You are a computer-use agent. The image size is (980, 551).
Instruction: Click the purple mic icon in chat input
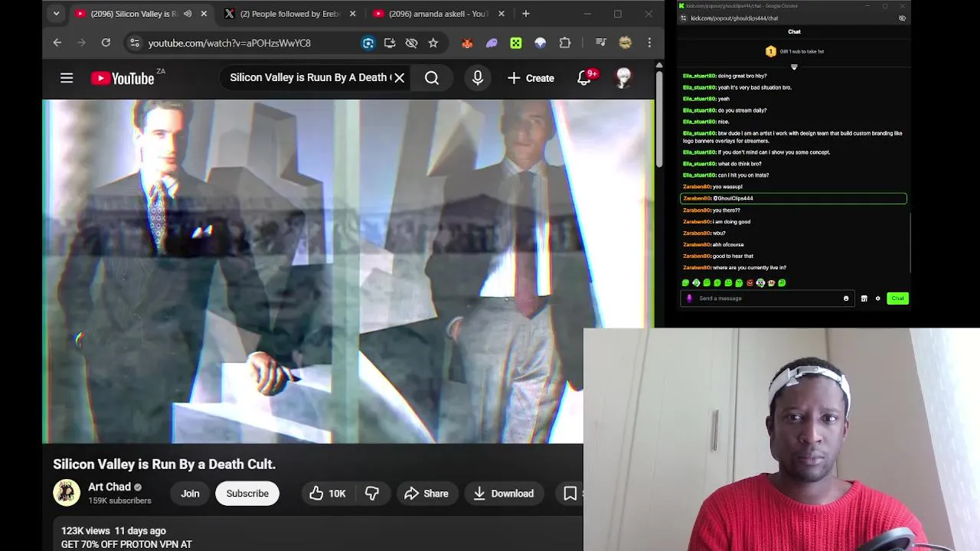(x=689, y=298)
